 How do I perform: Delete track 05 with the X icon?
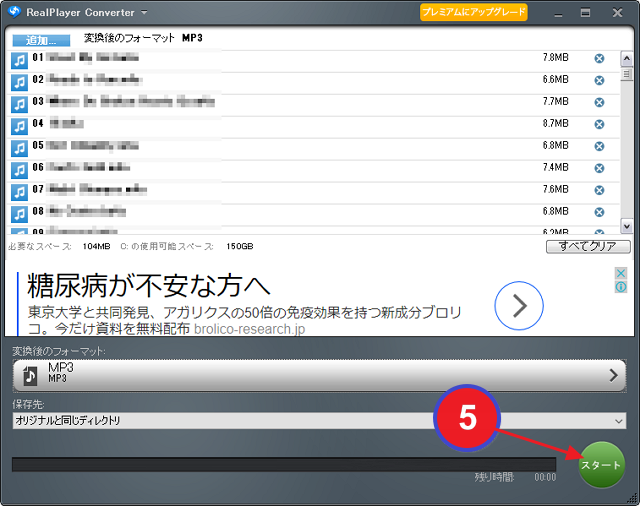point(599,146)
